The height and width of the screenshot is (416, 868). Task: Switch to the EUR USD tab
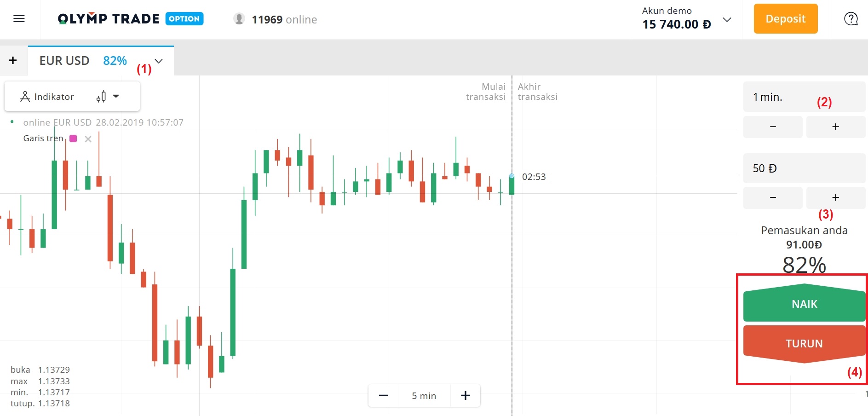(x=64, y=60)
